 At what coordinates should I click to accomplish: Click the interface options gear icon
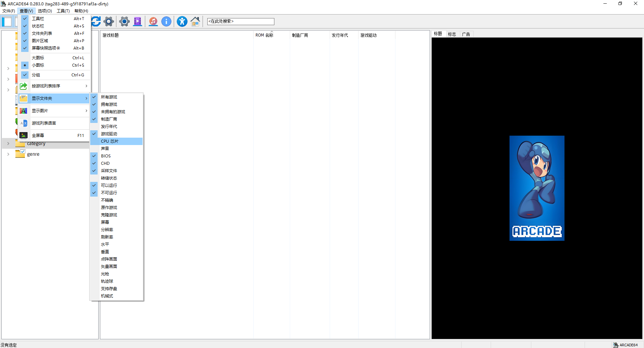click(124, 21)
